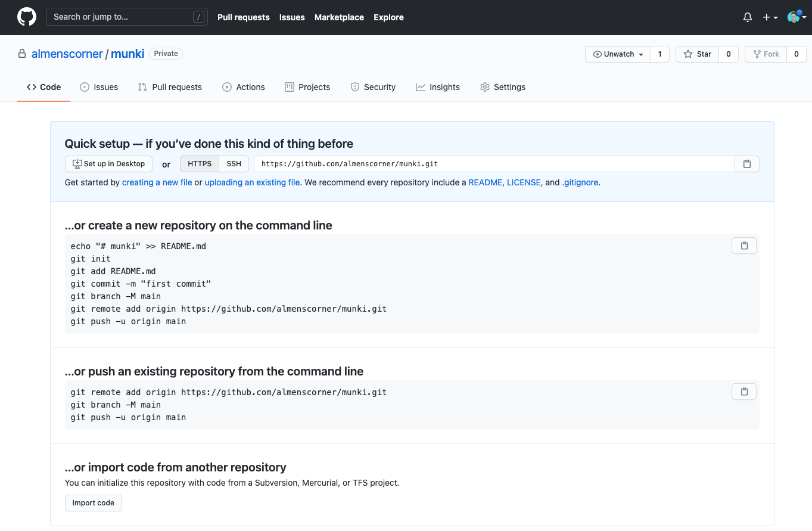Switch to the Issues tab

click(x=99, y=87)
